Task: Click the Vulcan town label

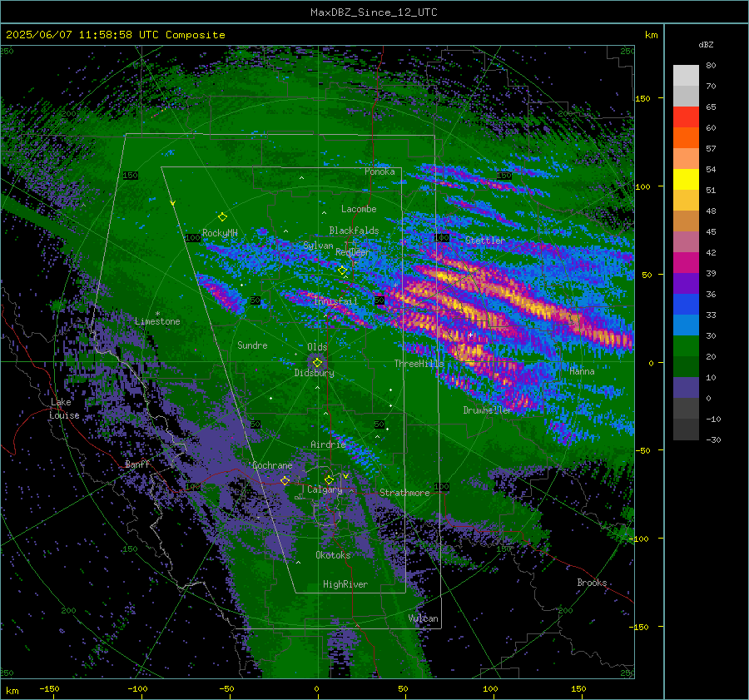Action: tap(423, 618)
